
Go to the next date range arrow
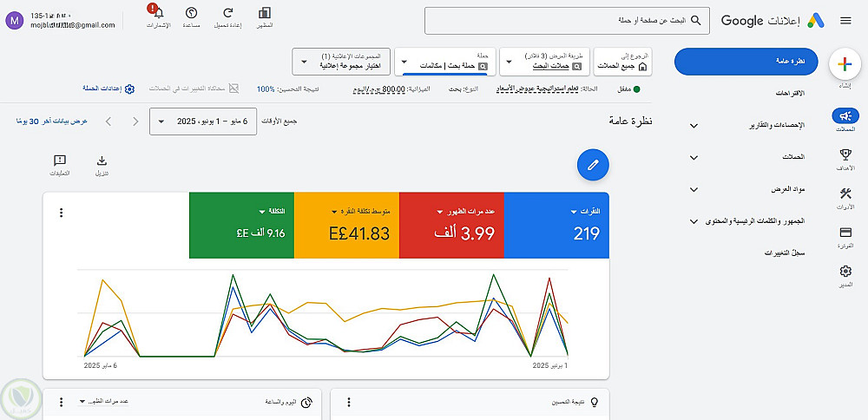[108, 121]
